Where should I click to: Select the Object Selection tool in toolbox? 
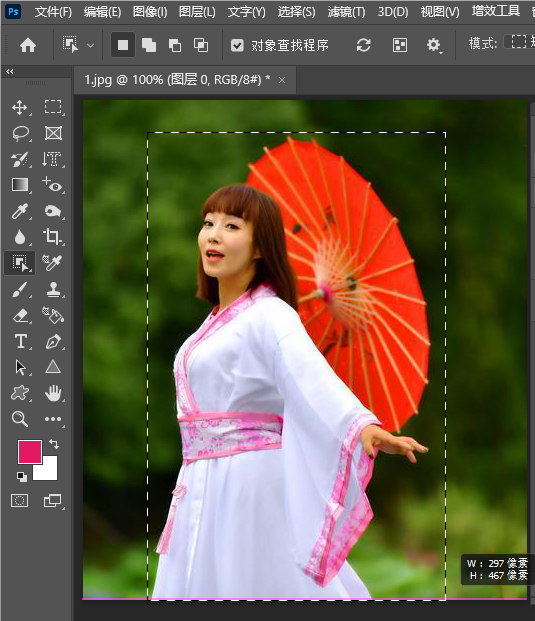tap(20, 263)
